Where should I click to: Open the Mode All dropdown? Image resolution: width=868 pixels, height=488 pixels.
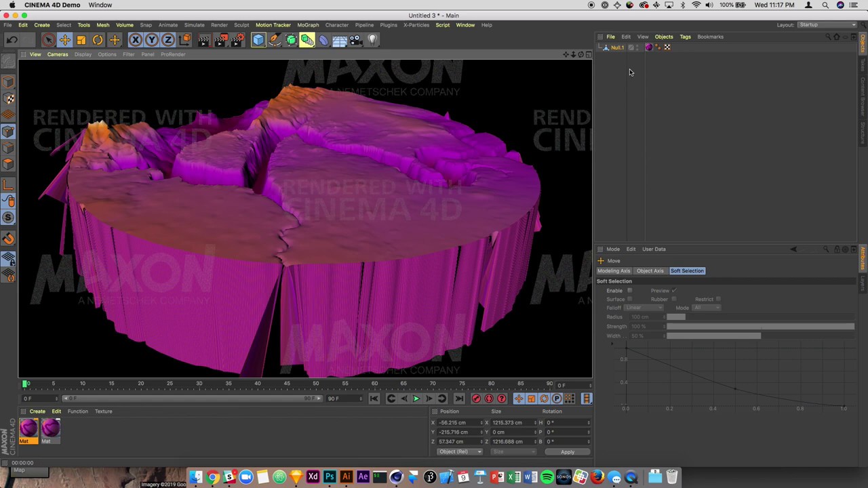(707, 308)
